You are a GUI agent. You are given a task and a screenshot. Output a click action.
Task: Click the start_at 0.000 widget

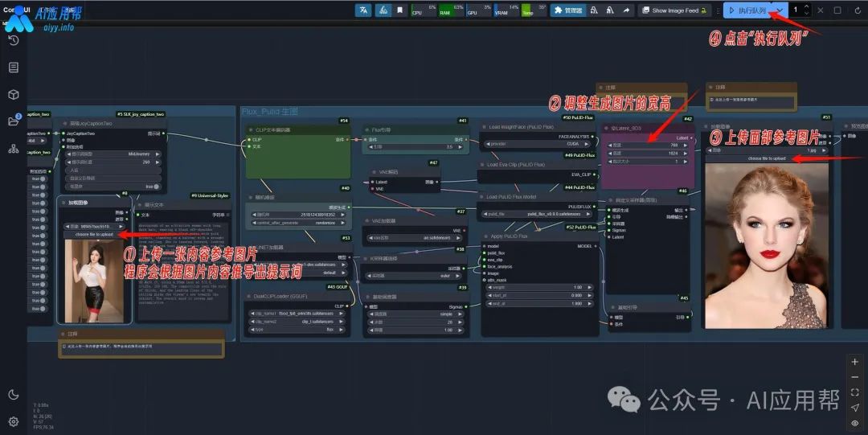coord(539,295)
